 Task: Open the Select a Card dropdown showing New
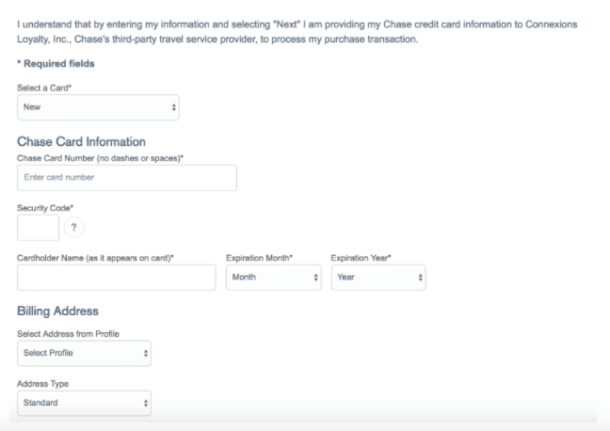pos(98,107)
